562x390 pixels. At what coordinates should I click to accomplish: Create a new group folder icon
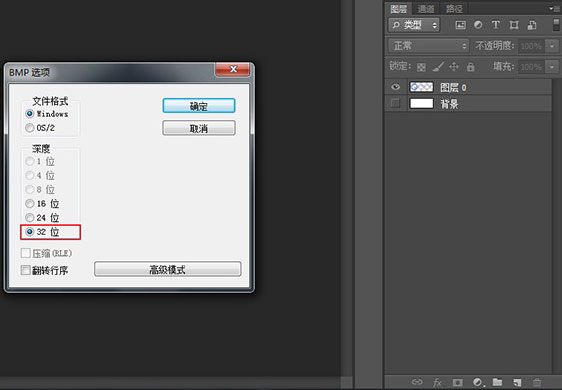point(497,382)
